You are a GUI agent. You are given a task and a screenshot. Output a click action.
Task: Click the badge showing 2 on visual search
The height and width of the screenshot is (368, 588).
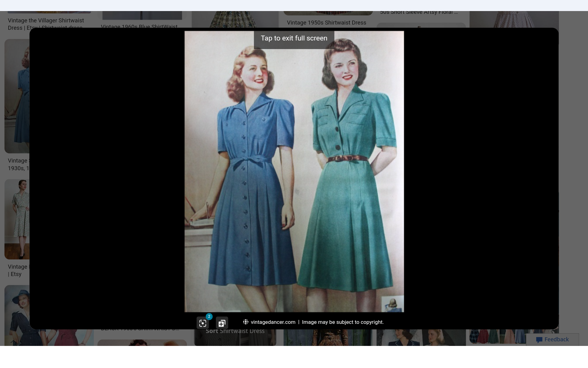point(209,316)
